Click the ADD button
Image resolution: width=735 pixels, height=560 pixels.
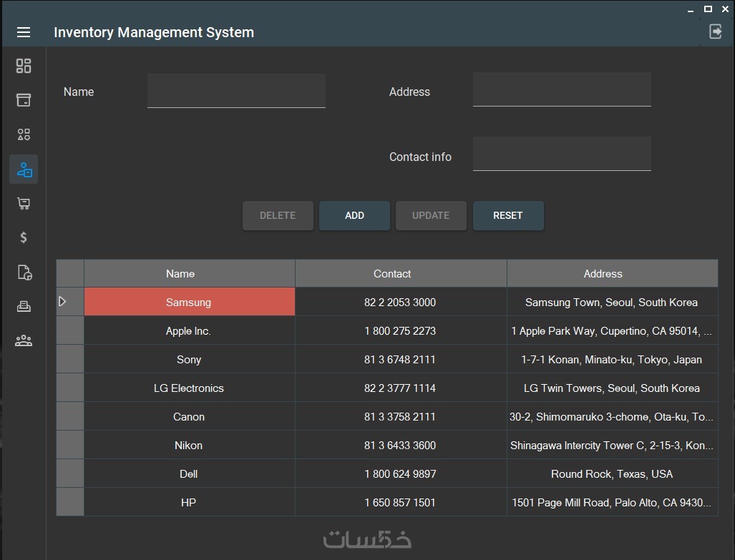[x=354, y=215]
